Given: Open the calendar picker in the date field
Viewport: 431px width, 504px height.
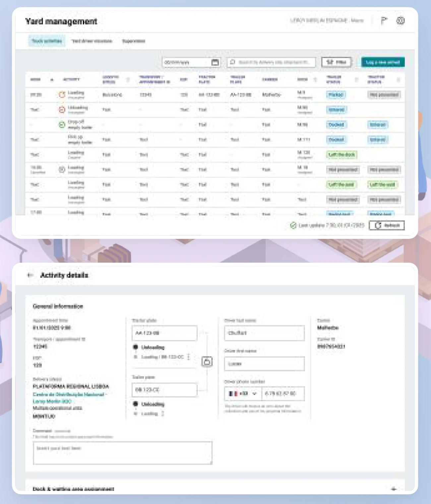Looking at the screenshot, I should (x=215, y=62).
